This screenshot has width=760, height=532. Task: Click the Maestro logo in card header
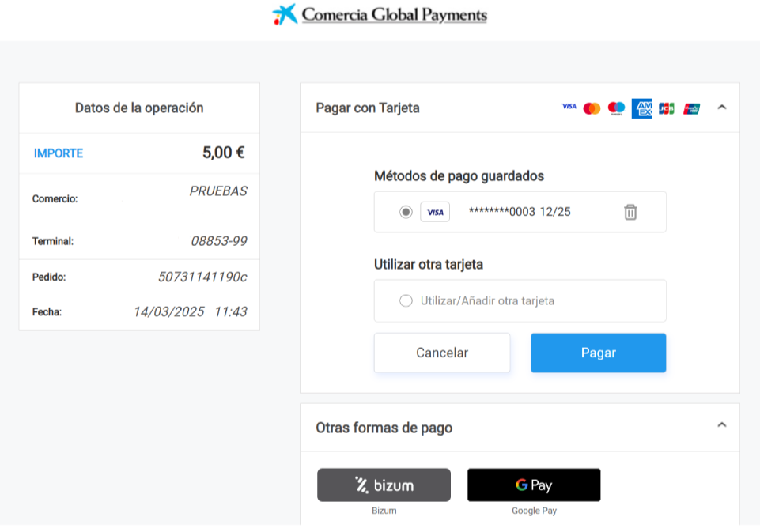pyautogui.click(x=616, y=108)
